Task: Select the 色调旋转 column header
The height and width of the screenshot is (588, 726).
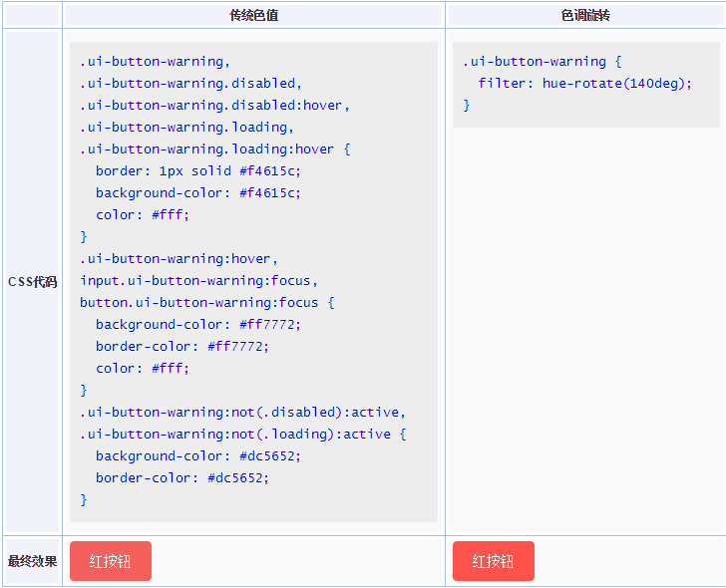Action: pyautogui.click(x=585, y=15)
